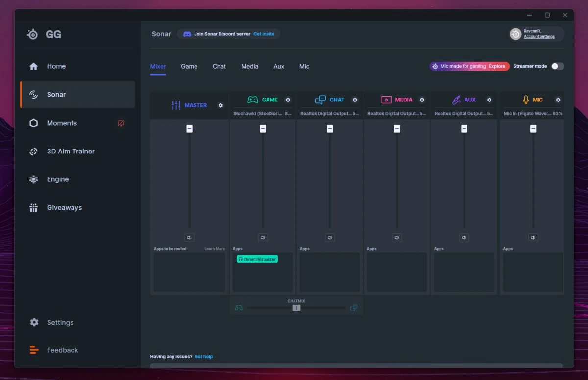The image size is (588, 380).
Task: Open settings gear for the Master channel
Action: tap(220, 105)
